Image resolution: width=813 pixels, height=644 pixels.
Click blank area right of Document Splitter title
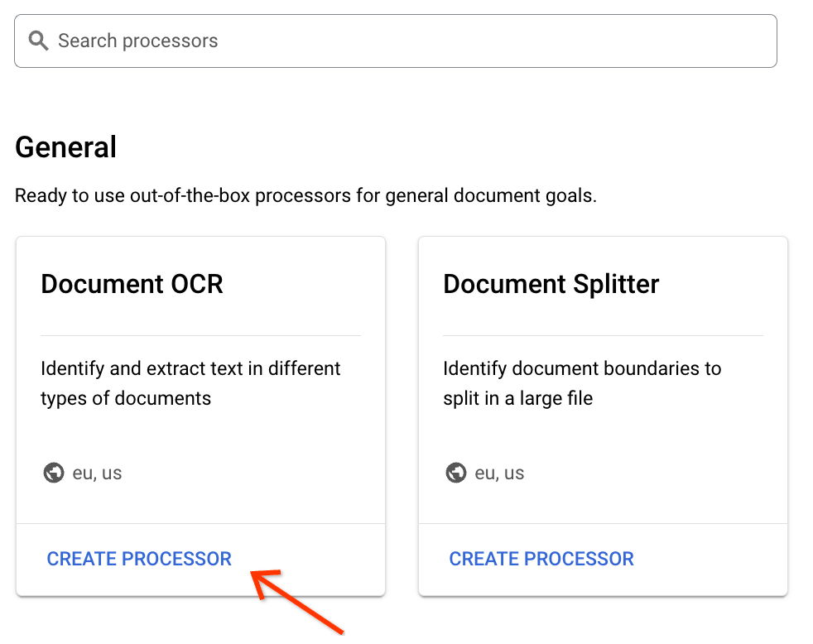(720, 284)
